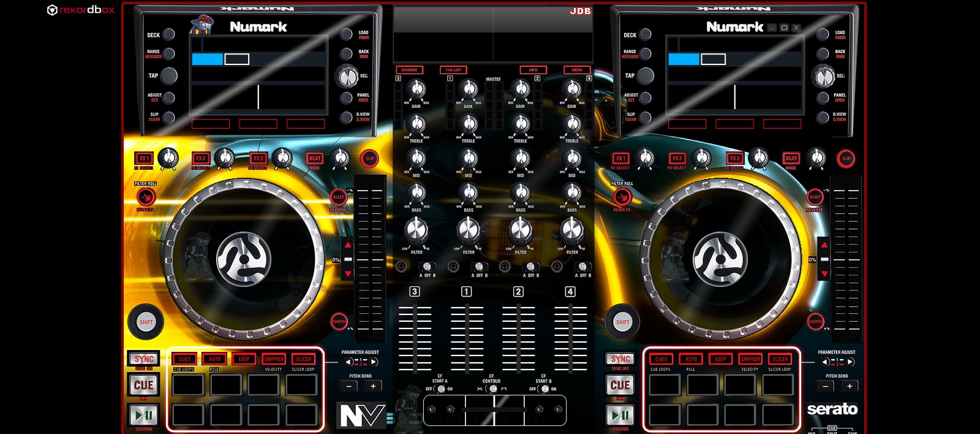The image size is (980, 434).
Task: Click the BACK/Fwd button on left display
Action: 347,54
